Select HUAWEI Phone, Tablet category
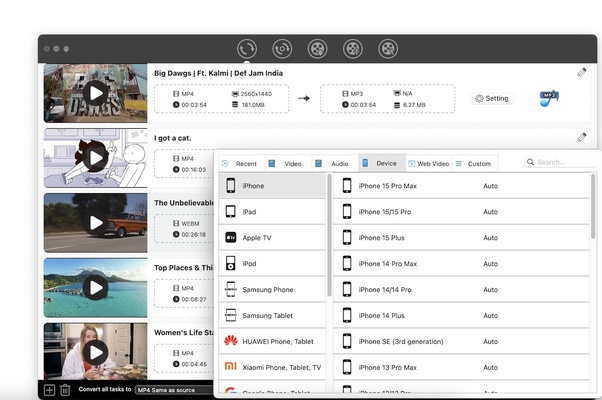Screen dimensions: 602x400 pyautogui.click(x=272, y=341)
